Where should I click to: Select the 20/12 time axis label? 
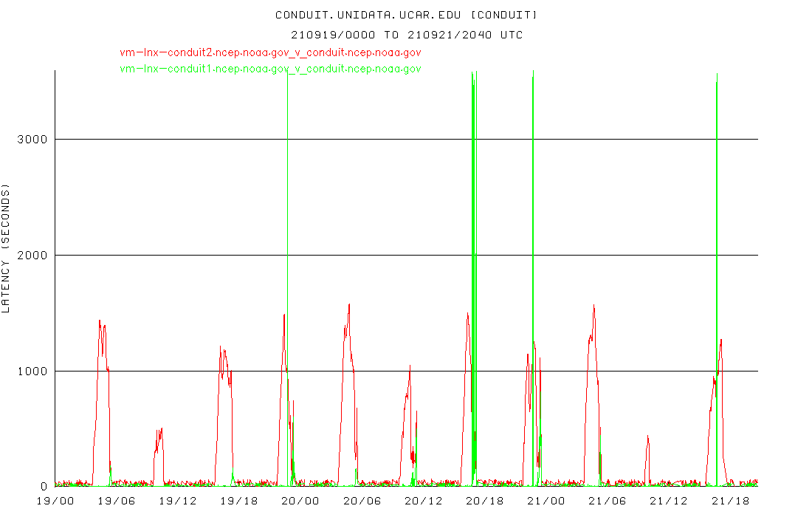423,501
